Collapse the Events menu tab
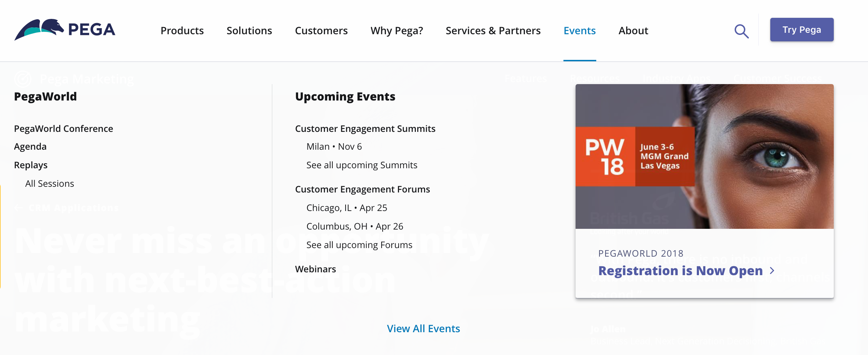Image resolution: width=868 pixels, height=355 pixels. coord(579,31)
